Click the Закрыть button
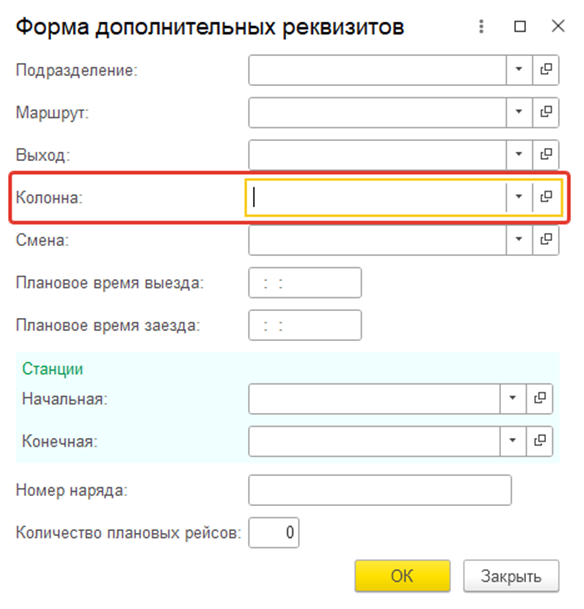Screen dimensions: 584x609 511,576
